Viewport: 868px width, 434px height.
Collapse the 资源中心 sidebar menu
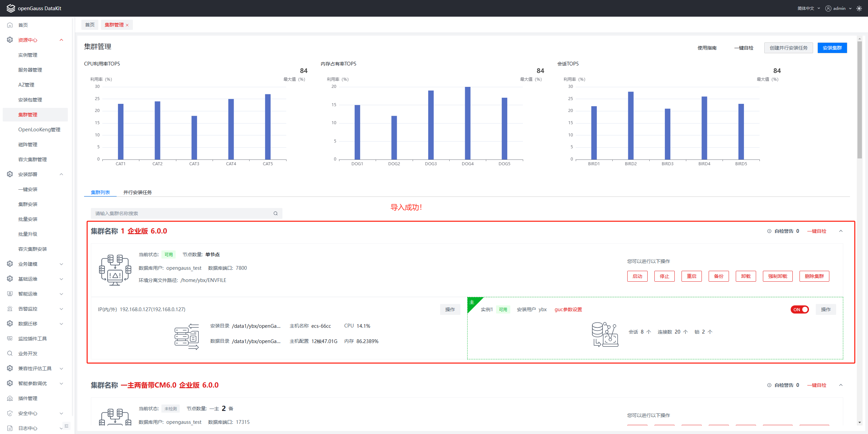61,40
